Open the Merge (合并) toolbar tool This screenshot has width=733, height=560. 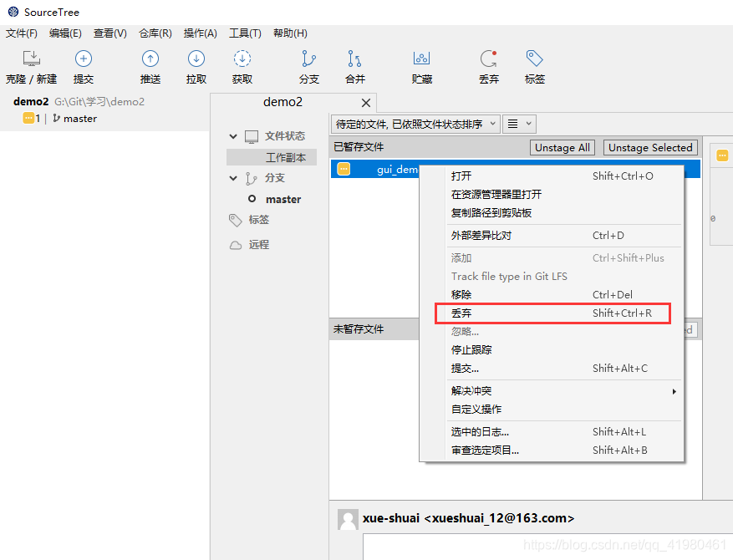click(x=355, y=59)
